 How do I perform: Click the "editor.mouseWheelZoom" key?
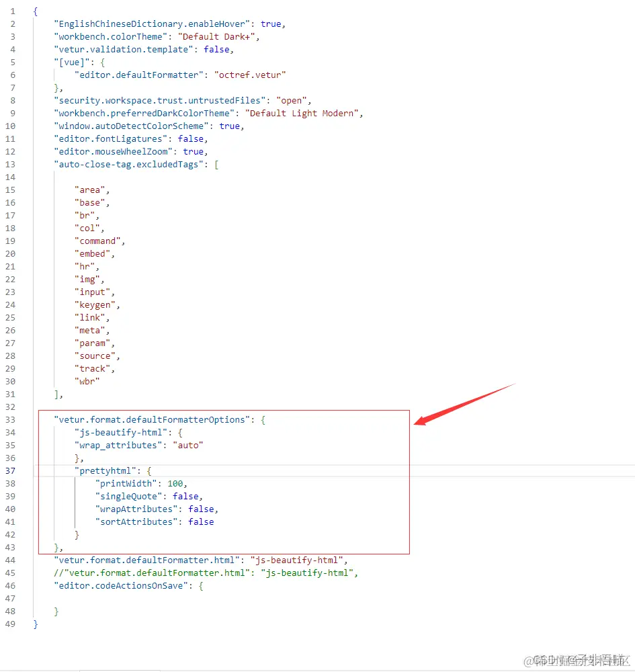[x=113, y=152]
